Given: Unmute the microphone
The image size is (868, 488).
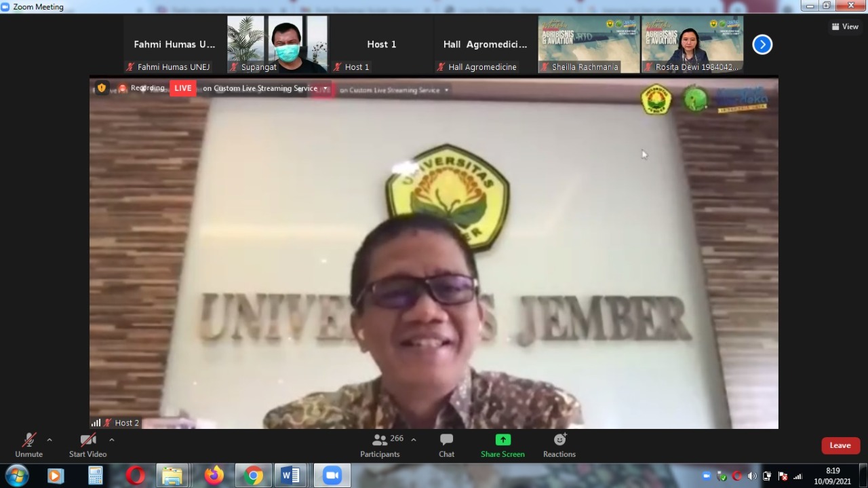Looking at the screenshot, I should [28, 445].
